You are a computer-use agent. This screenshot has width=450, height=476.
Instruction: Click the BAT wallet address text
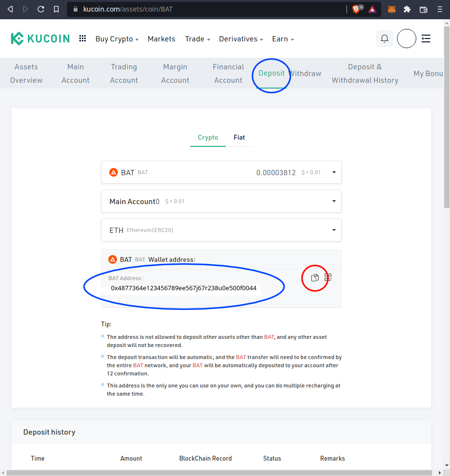pos(184,288)
